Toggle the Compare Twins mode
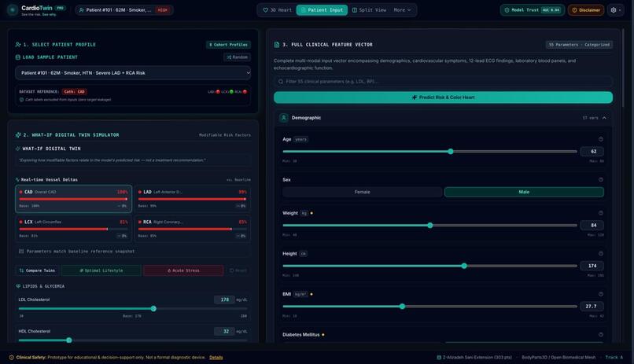 tap(37, 270)
